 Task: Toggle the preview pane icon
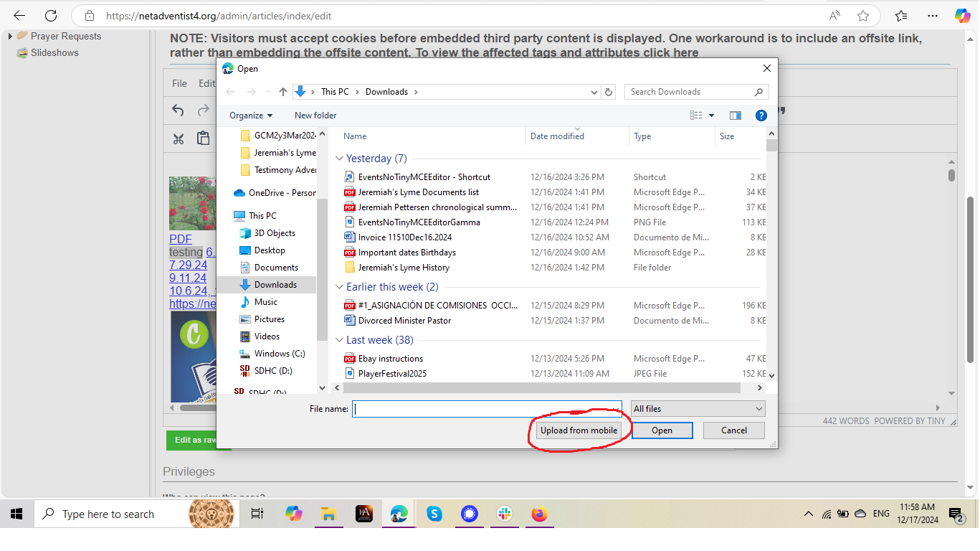(735, 116)
